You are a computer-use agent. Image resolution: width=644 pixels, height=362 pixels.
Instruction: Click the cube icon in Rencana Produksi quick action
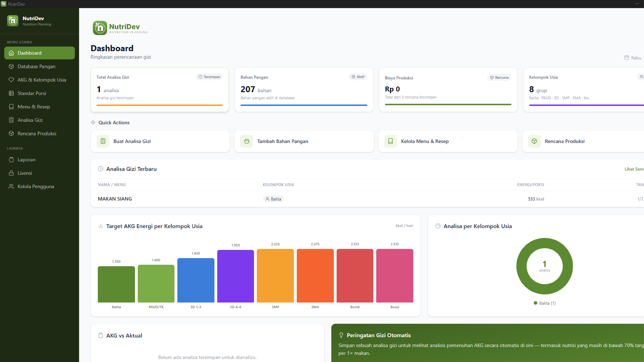[534, 141]
